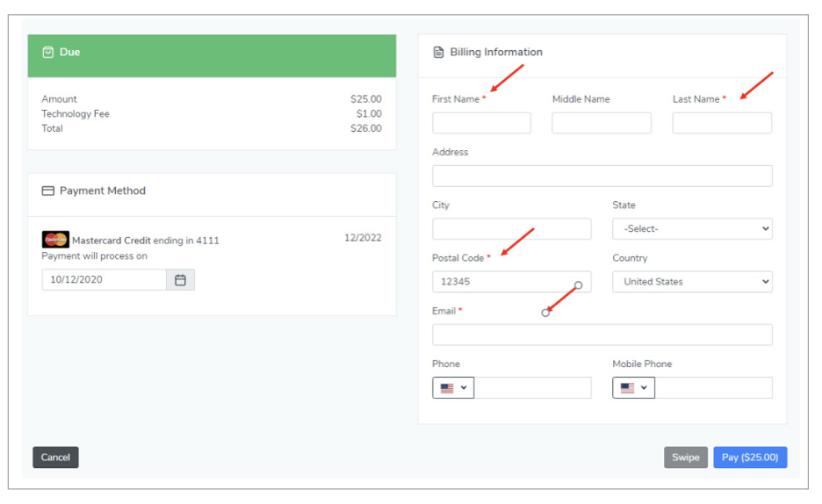The width and height of the screenshot is (822, 504).
Task: Click the Due section bag icon
Action: [x=48, y=53]
